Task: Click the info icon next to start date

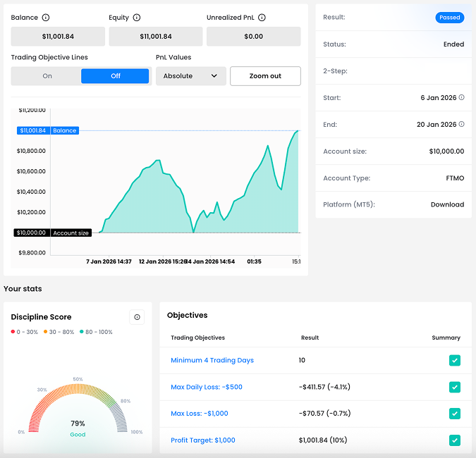Action: (462, 98)
